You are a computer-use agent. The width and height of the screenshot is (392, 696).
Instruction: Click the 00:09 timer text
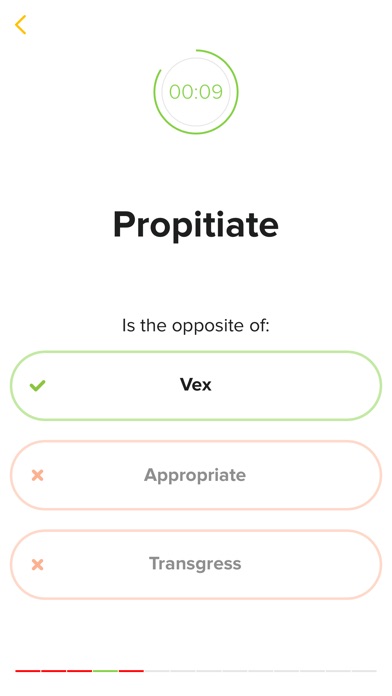(196, 92)
